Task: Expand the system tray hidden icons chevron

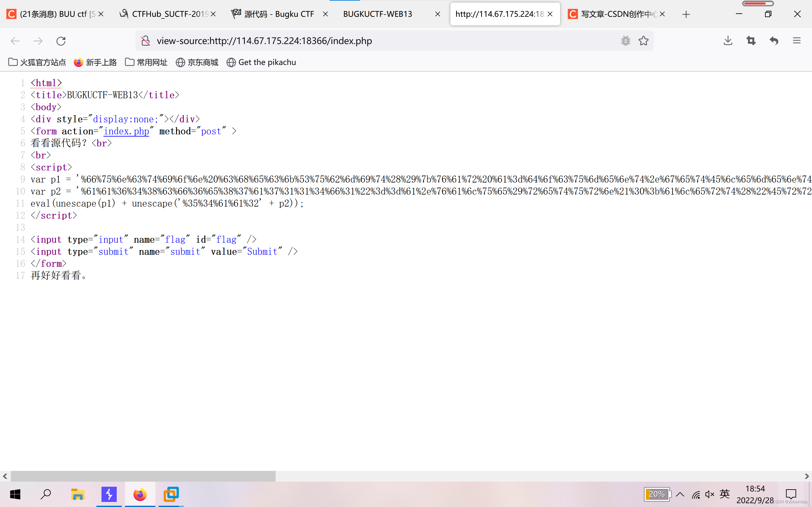Action: (680, 494)
